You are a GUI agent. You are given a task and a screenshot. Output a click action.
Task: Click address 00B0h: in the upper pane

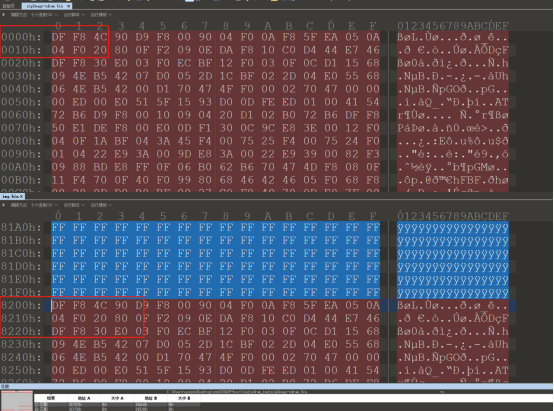click(21, 180)
